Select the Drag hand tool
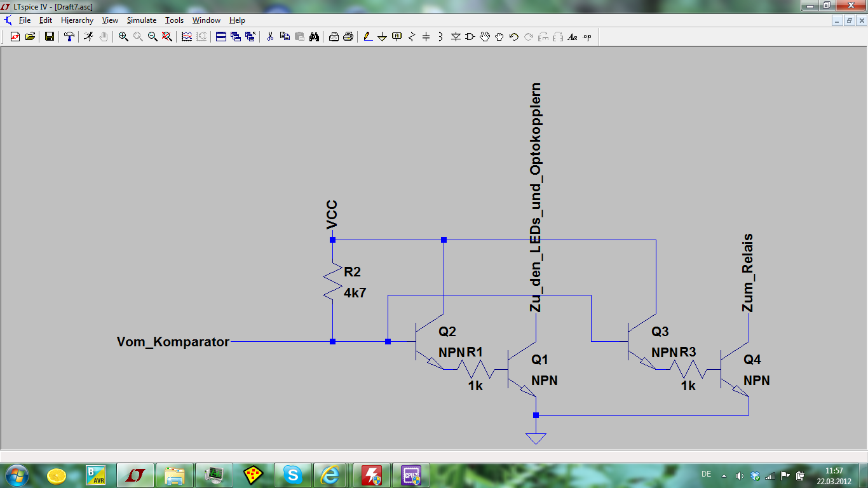Image resolution: width=868 pixels, height=488 pixels. (x=499, y=37)
